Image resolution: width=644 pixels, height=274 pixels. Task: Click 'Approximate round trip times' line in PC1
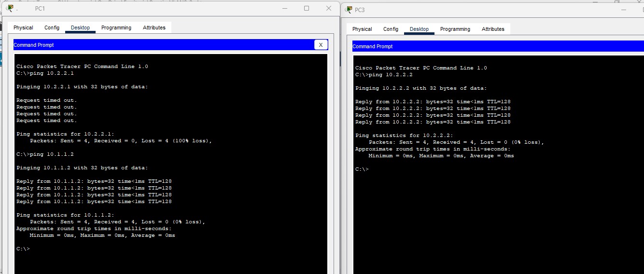point(94,229)
